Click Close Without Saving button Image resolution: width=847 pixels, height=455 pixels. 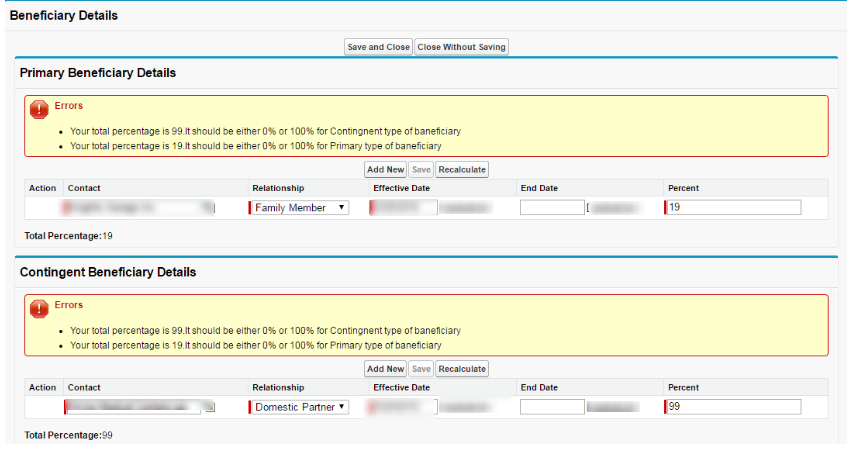tap(461, 47)
